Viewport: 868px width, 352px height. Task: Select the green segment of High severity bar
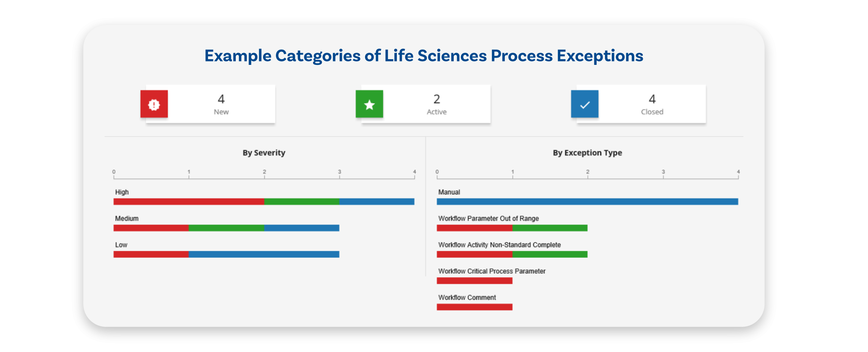[302, 202]
